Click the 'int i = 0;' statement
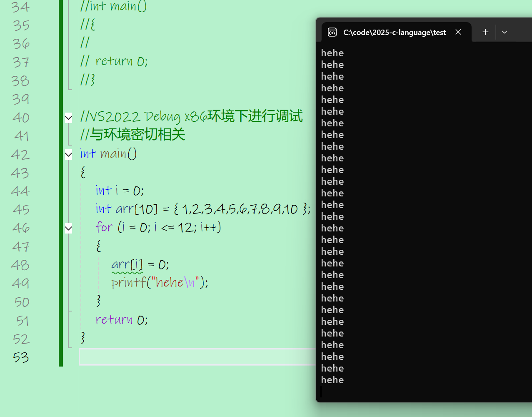Viewport: 532px width, 417px height. coord(120,191)
